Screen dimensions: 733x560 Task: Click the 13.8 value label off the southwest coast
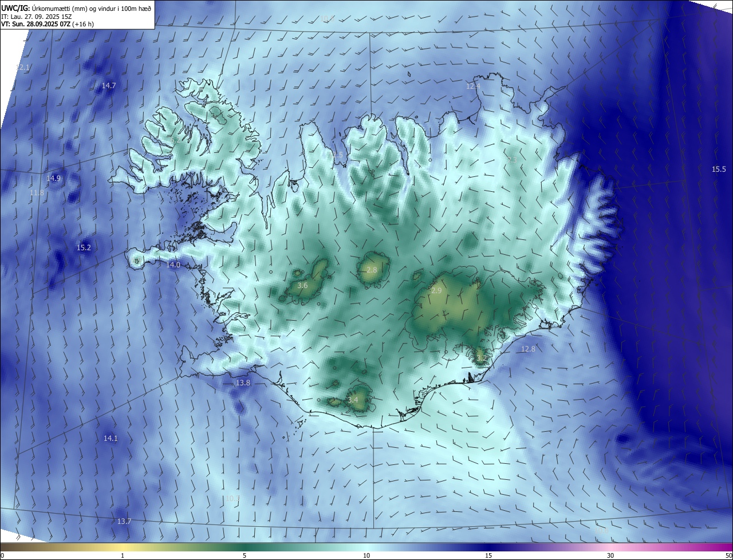tap(243, 382)
